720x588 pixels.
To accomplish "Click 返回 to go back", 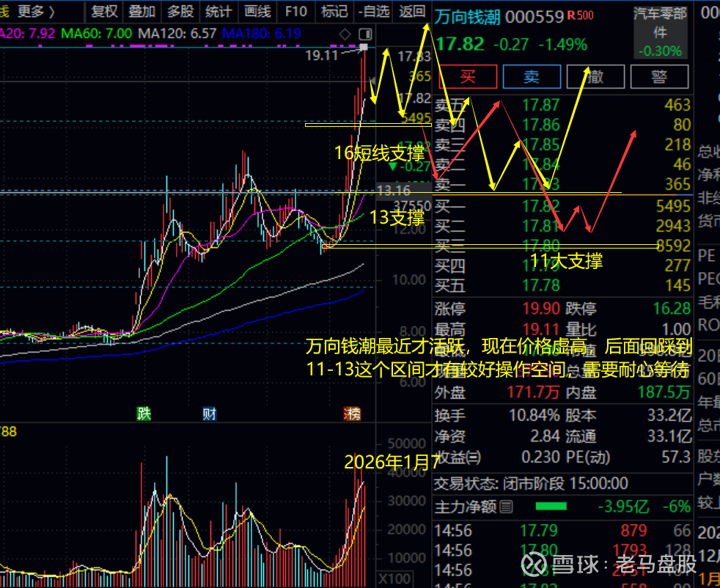I will [x=412, y=11].
